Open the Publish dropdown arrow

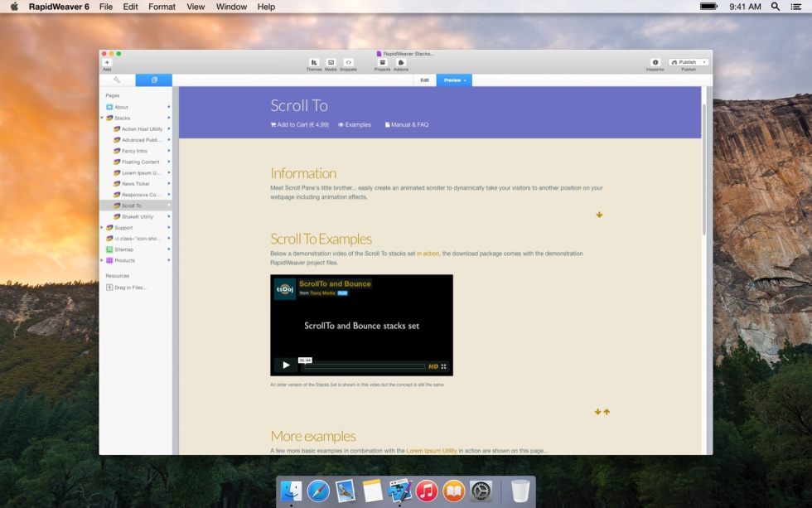(704, 62)
